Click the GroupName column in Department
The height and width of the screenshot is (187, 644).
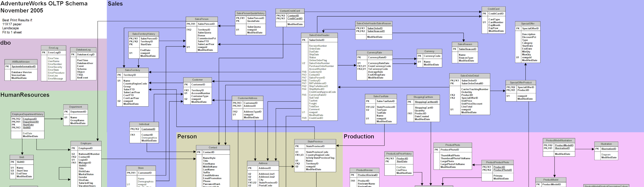[x=77, y=120]
